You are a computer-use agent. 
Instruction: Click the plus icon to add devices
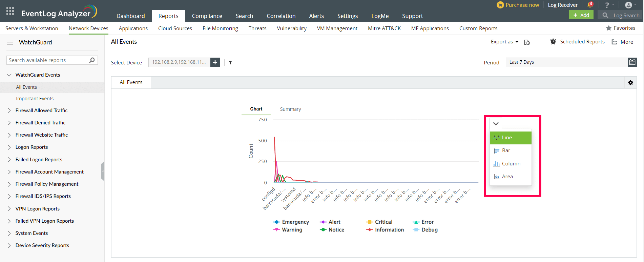coord(215,62)
